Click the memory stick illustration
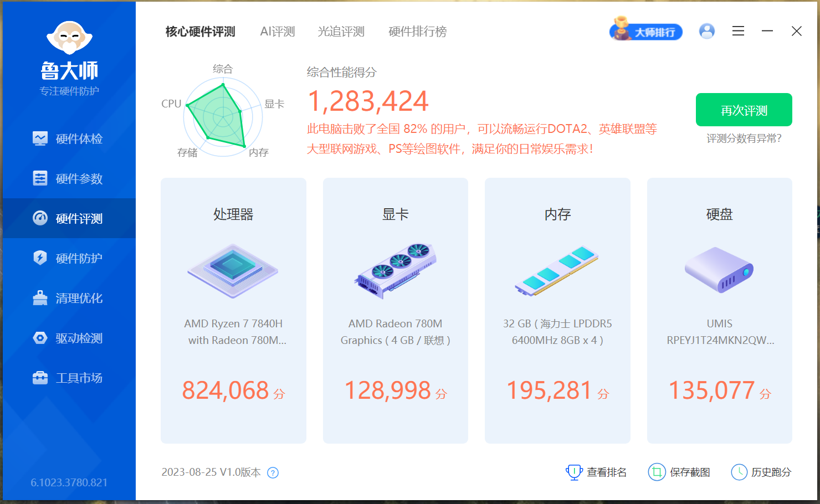The width and height of the screenshot is (820, 504). [x=557, y=271]
